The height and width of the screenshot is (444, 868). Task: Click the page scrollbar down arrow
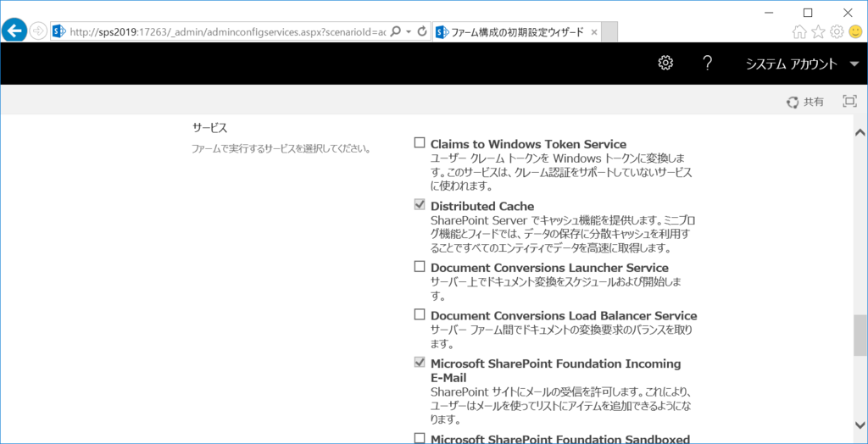[x=860, y=425]
